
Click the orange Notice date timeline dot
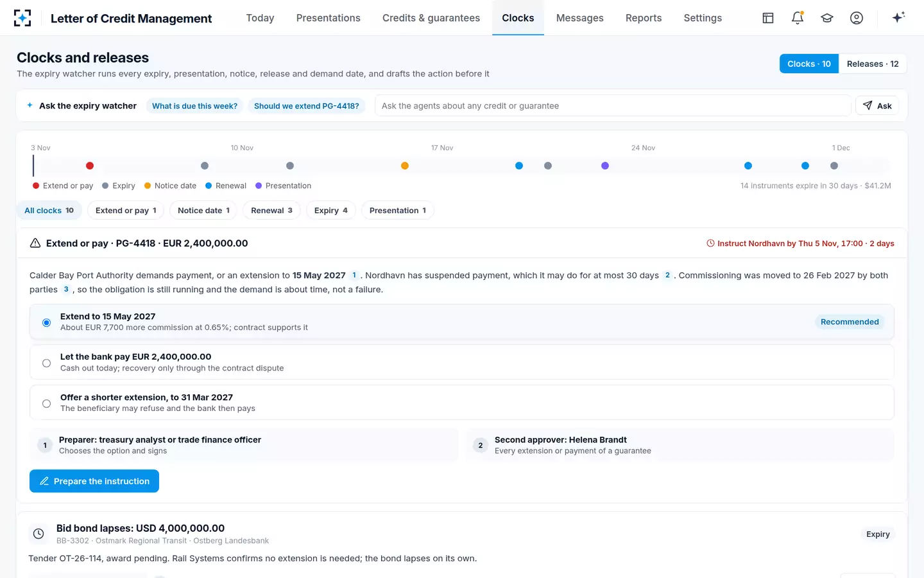pos(405,166)
